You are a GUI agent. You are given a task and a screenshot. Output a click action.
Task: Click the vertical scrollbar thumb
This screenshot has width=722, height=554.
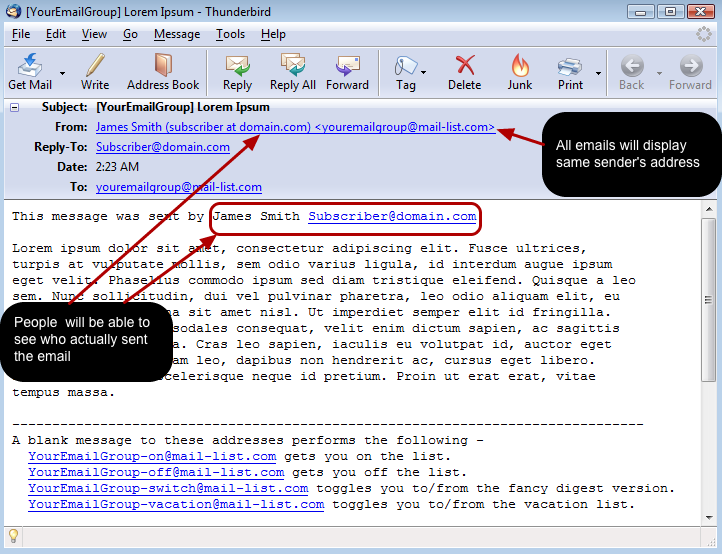(709, 300)
